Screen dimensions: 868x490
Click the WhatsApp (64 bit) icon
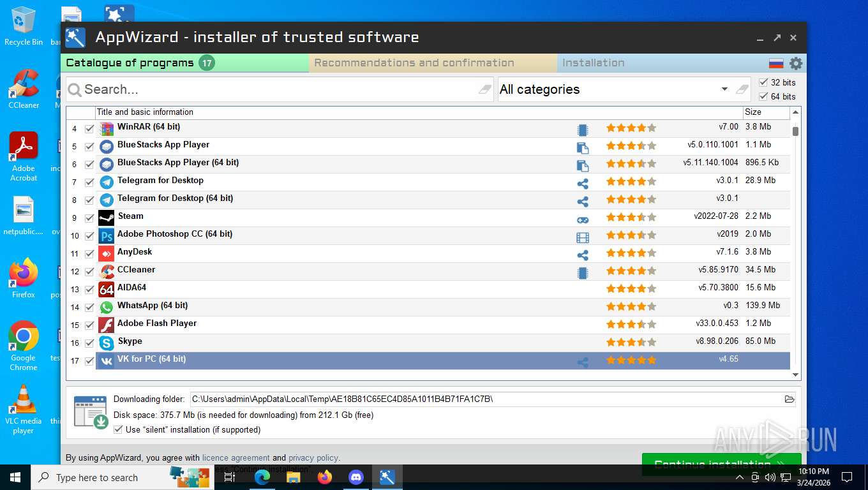107,308
